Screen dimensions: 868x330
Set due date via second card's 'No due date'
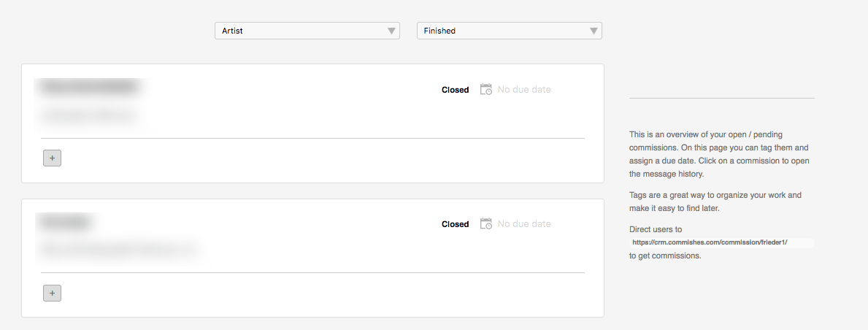point(523,224)
